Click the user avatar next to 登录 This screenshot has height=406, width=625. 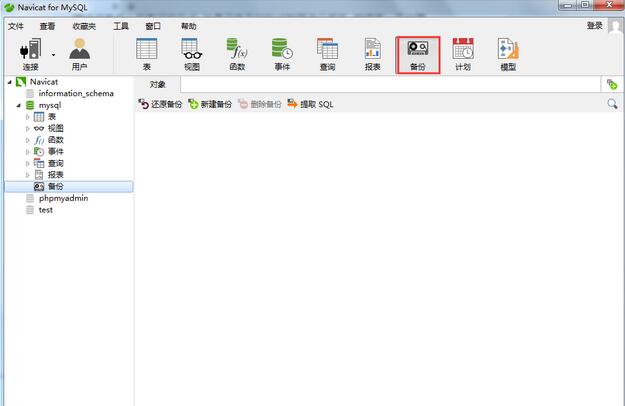tap(616, 26)
